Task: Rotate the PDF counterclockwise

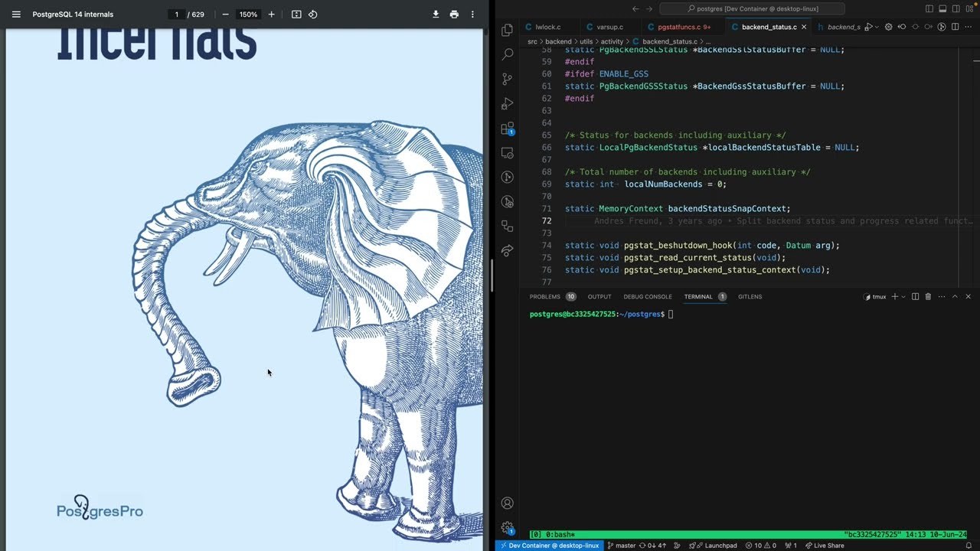Action: [313, 14]
